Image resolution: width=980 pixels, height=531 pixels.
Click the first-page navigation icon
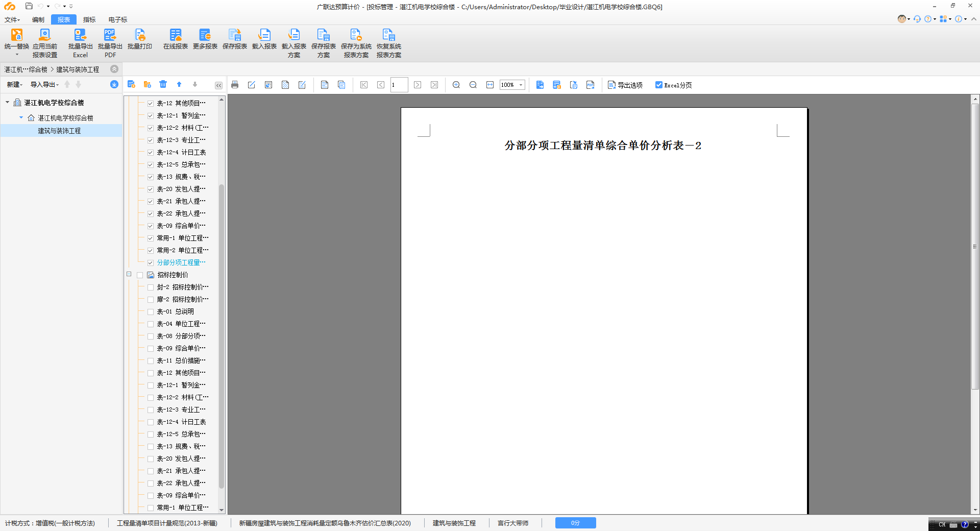tap(364, 85)
